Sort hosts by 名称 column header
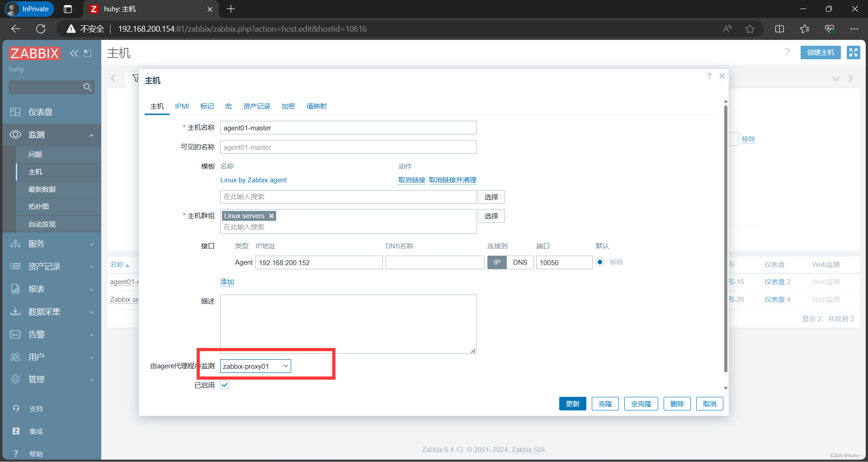The width and height of the screenshot is (868, 462). [120, 265]
